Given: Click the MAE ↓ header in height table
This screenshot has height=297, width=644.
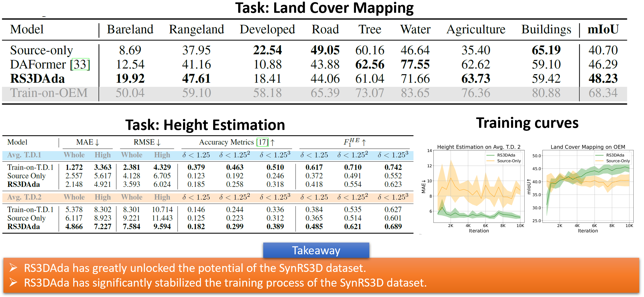Looking at the screenshot, I should click(88, 142).
